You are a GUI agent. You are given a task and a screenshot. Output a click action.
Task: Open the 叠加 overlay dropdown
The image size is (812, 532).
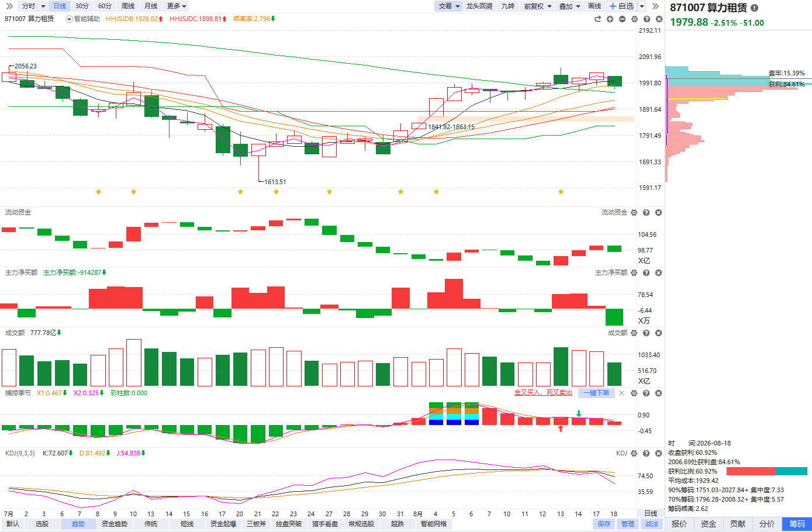click(x=569, y=6)
